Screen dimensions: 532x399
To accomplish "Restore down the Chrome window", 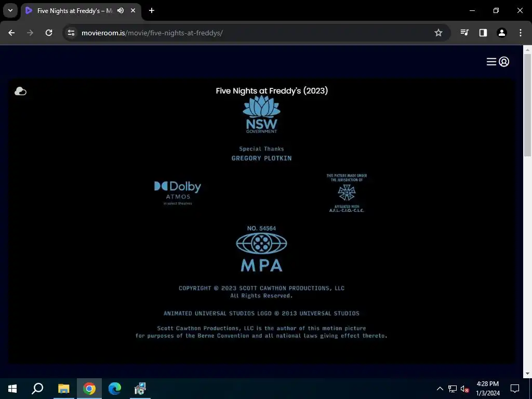I will (x=496, y=10).
